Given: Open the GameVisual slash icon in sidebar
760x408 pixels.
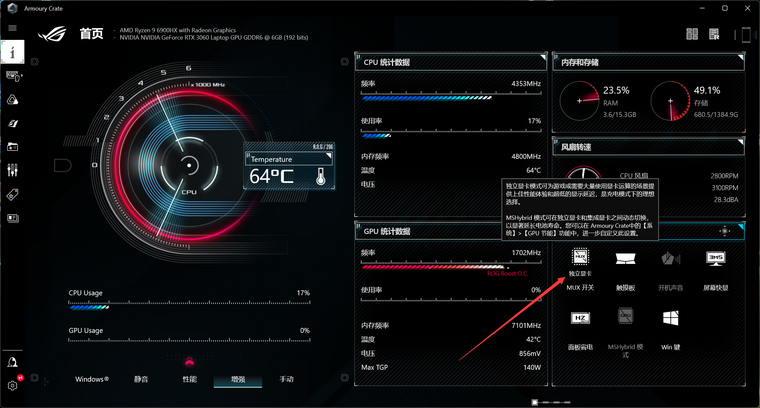Looking at the screenshot, I should 13,123.
